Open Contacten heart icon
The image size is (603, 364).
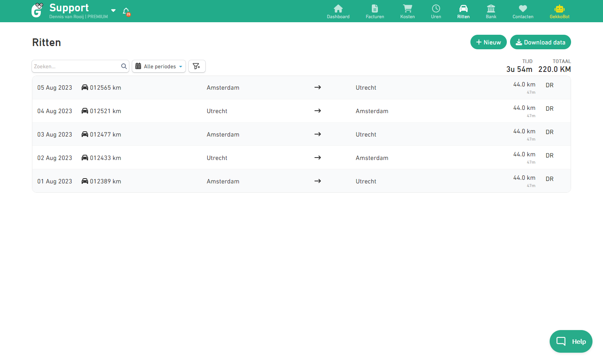pos(523,8)
